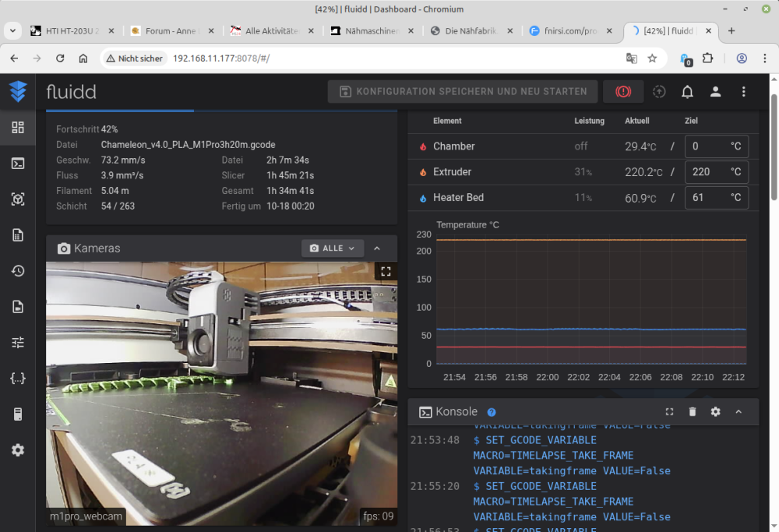Clear the Konsole with the trash icon

[x=693, y=412]
